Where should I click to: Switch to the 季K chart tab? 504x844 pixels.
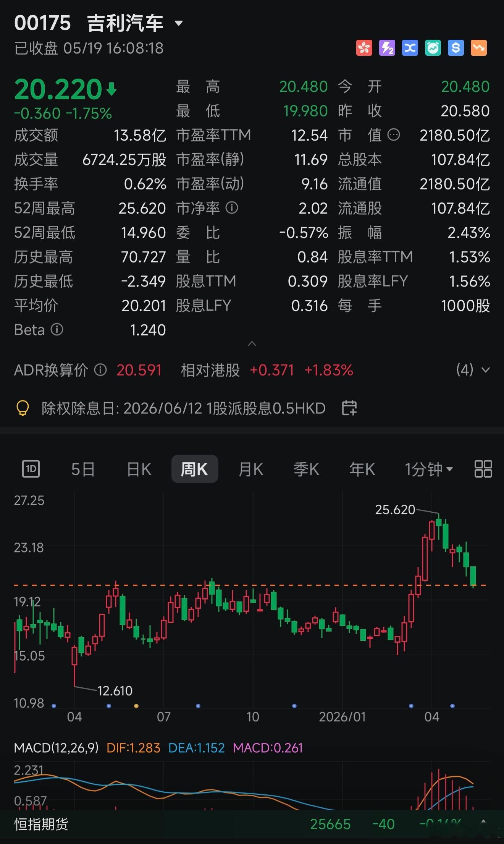pos(306,469)
